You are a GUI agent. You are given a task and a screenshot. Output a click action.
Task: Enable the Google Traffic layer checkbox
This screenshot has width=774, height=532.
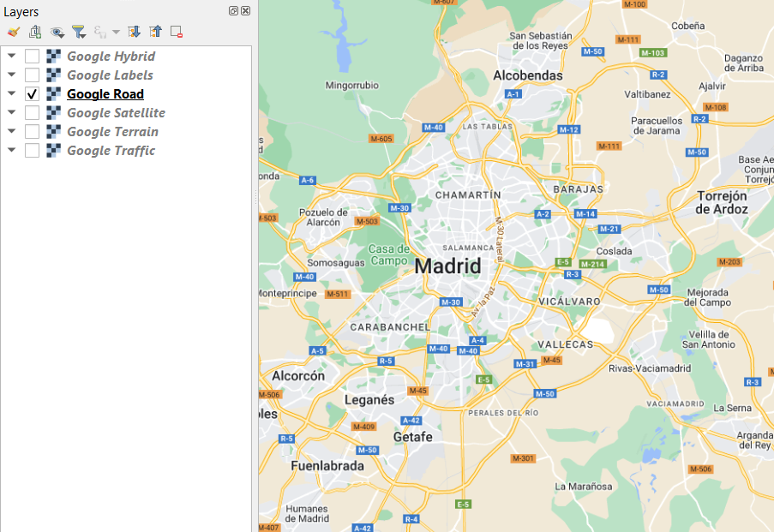tap(32, 150)
